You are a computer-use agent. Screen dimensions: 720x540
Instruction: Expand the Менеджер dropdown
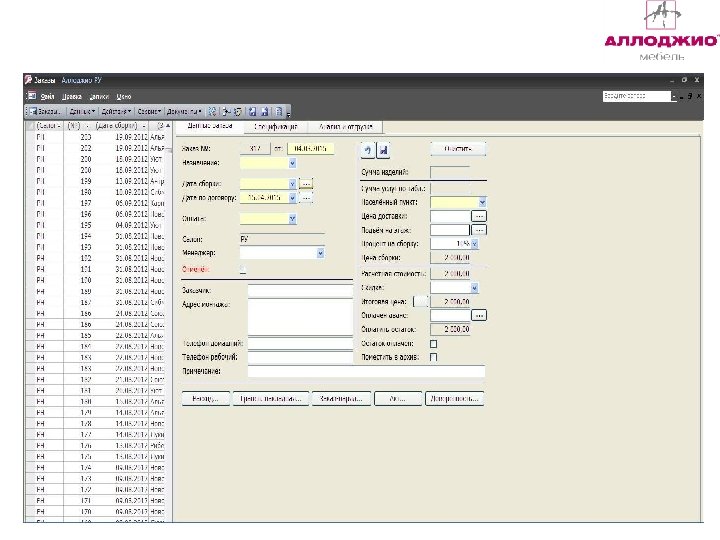pyautogui.click(x=321, y=253)
